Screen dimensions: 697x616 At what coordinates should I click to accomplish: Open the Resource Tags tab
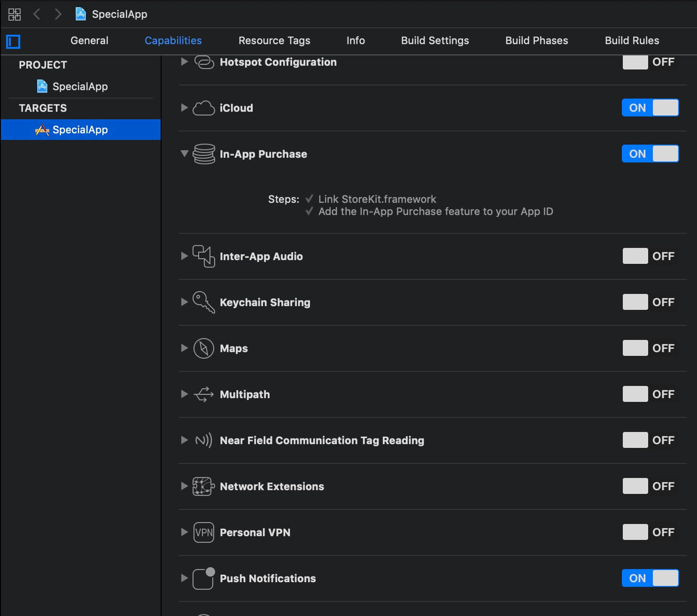pos(274,41)
